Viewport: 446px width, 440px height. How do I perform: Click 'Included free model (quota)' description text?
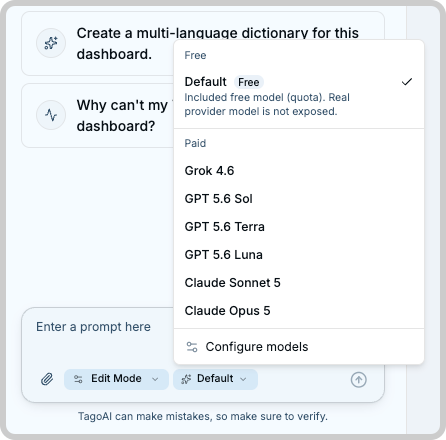click(x=267, y=104)
